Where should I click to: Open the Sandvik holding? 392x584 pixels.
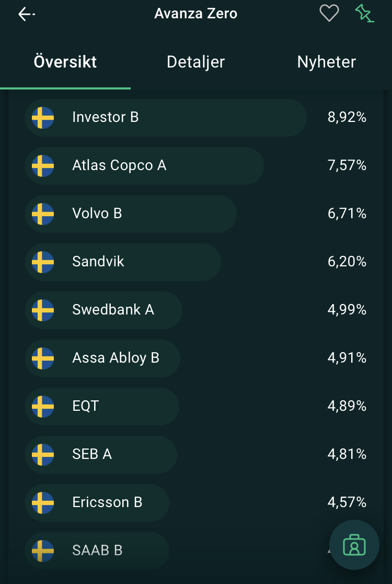98,262
